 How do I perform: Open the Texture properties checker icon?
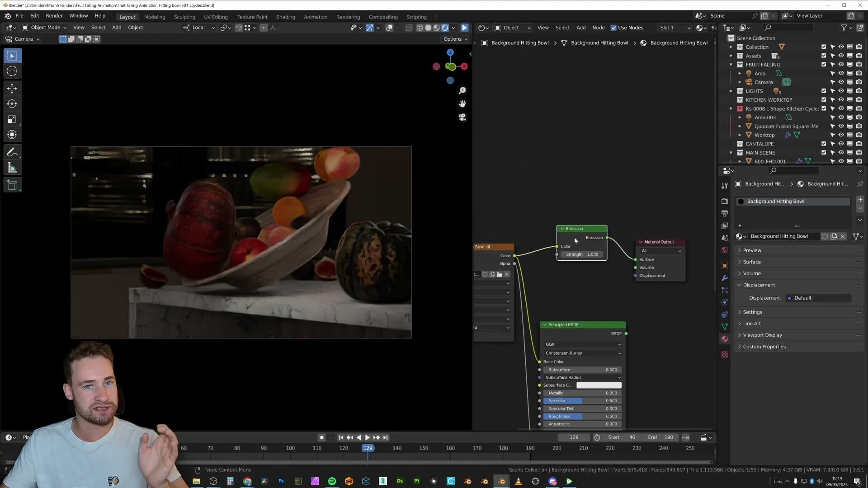pyautogui.click(x=725, y=355)
